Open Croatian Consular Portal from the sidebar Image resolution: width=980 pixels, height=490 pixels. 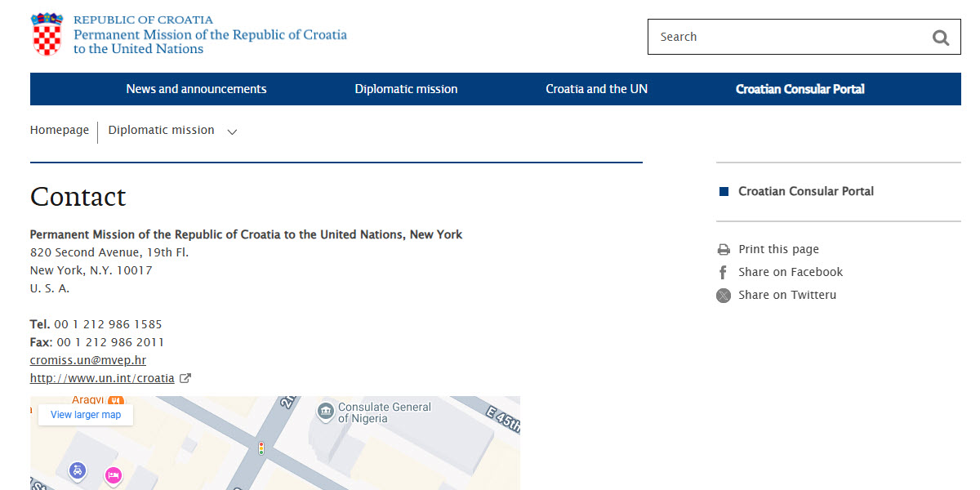[x=806, y=191]
